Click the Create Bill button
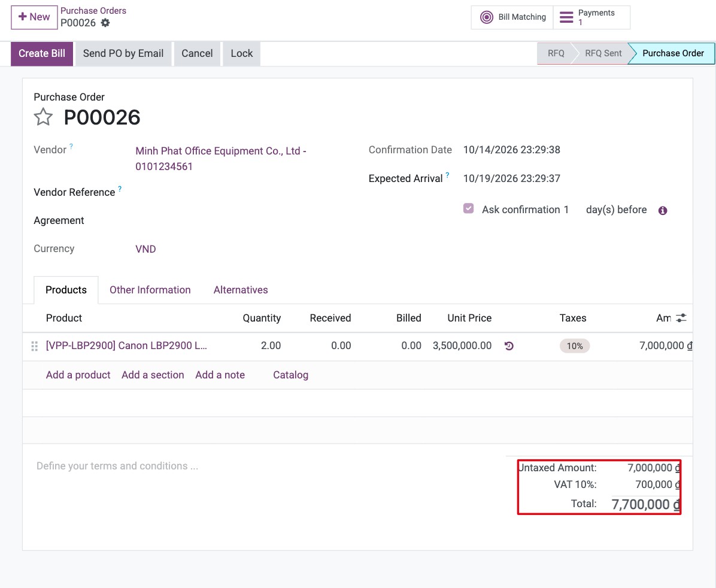This screenshot has width=716, height=588. click(42, 53)
